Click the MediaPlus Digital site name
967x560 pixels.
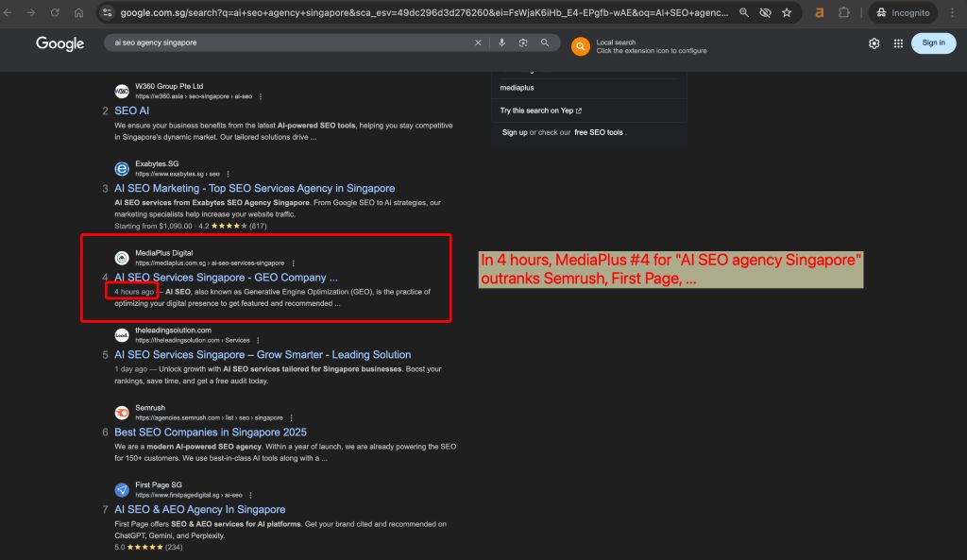click(x=164, y=253)
